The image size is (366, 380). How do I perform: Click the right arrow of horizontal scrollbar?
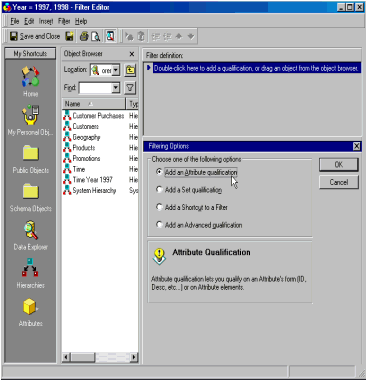click(134, 357)
